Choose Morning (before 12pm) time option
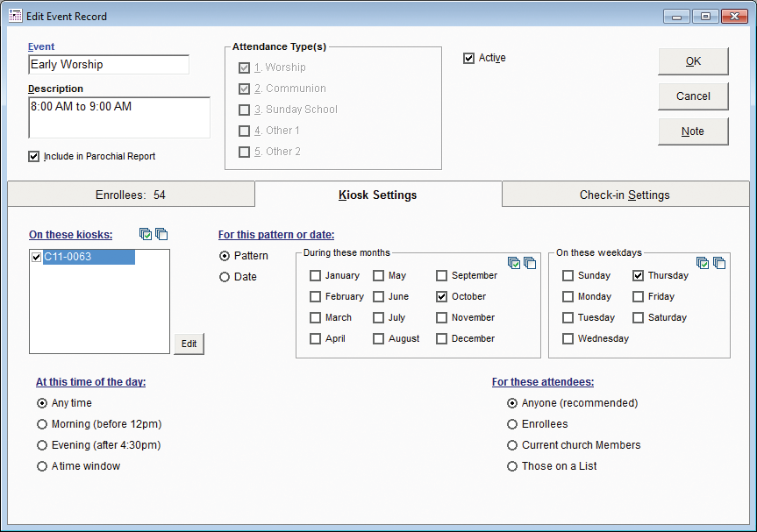This screenshot has width=757, height=532. coord(41,424)
